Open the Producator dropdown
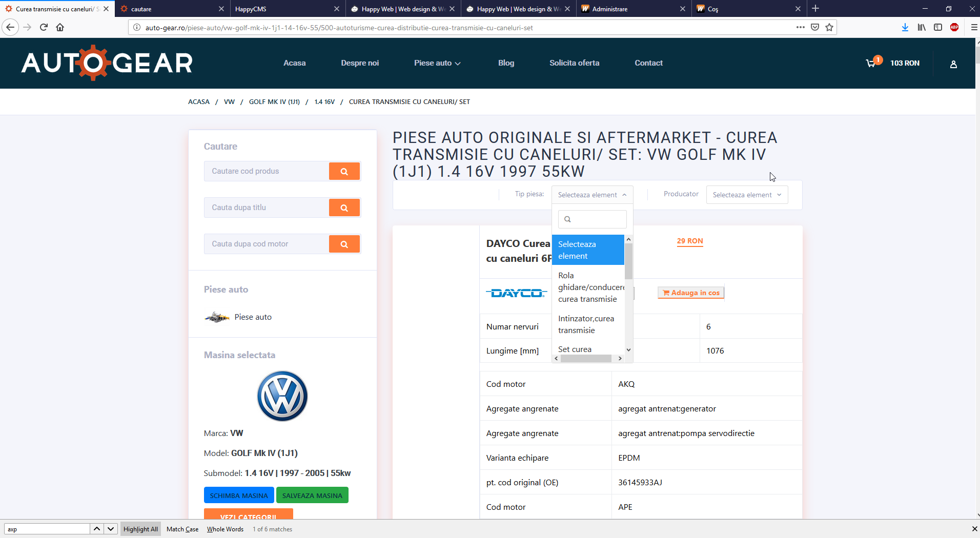The width and height of the screenshot is (980, 538). (x=747, y=195)
